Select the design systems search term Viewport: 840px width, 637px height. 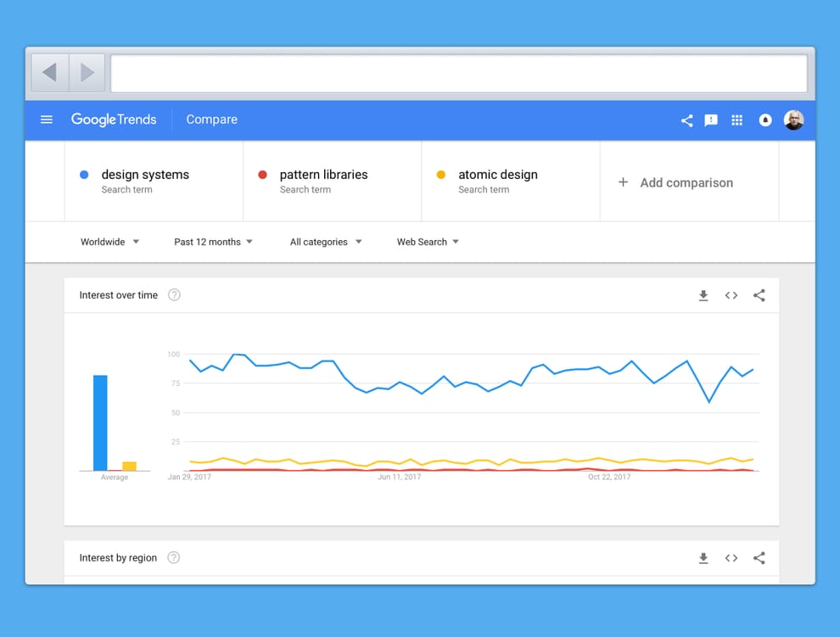pos(145,175)
